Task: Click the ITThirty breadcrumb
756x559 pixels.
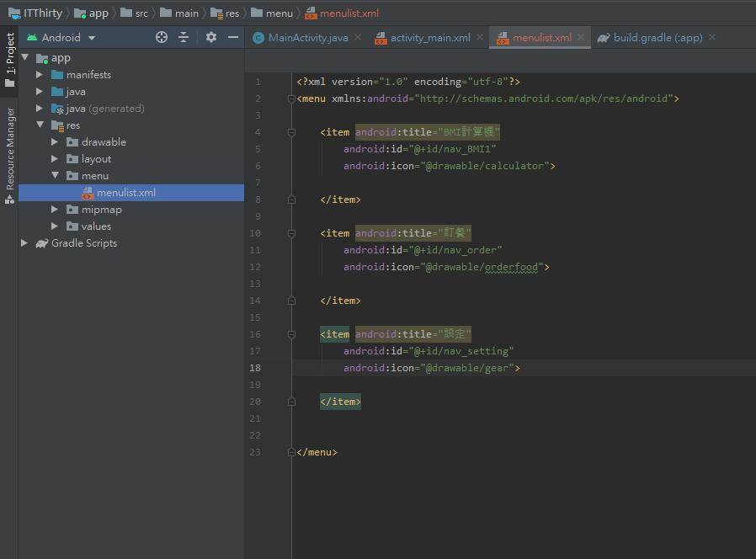Action: 42,13
